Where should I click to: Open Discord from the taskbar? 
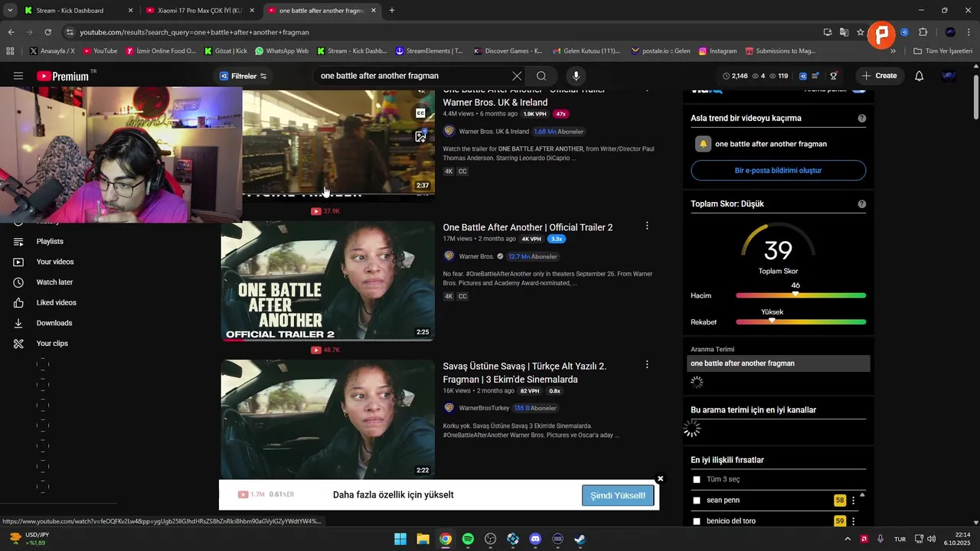point(535,539)
